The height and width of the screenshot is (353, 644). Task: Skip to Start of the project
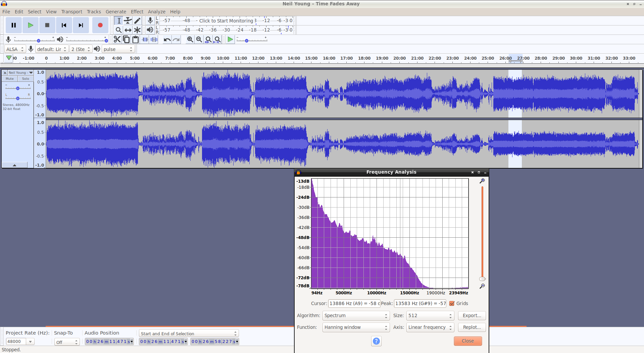point(64,25)
